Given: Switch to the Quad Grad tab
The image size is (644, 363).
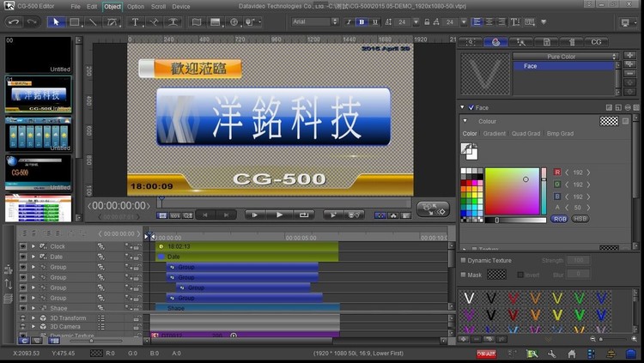Looking at the screenshot, I should 526,134.
